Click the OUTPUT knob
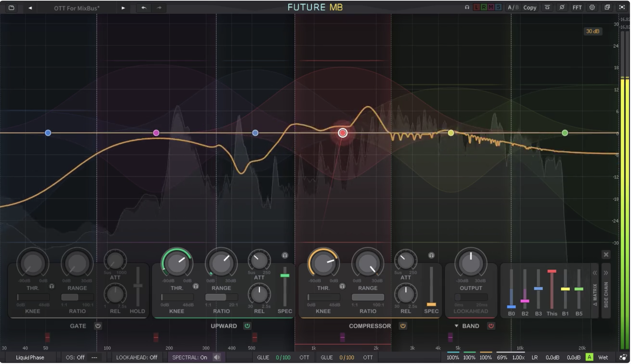 [x=471, y=263]
